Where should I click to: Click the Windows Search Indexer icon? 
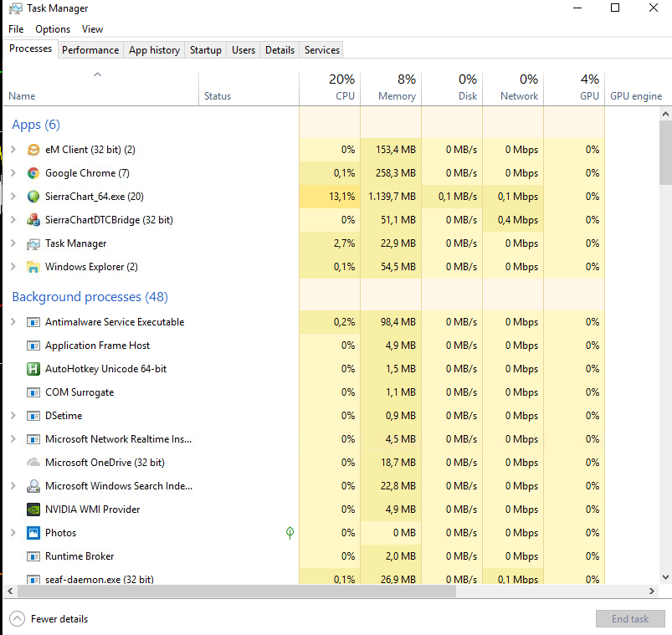(x=33, y=486)
